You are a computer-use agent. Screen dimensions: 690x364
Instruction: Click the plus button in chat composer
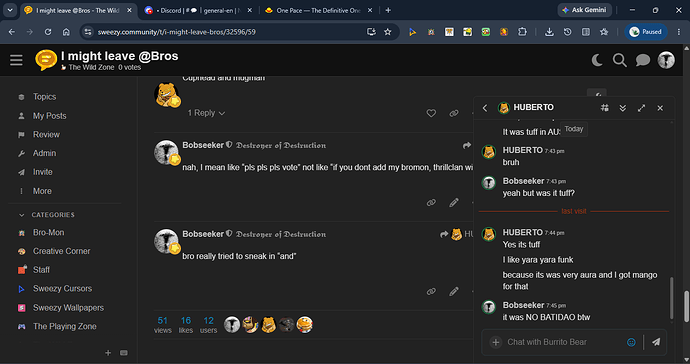click(496, 342)
